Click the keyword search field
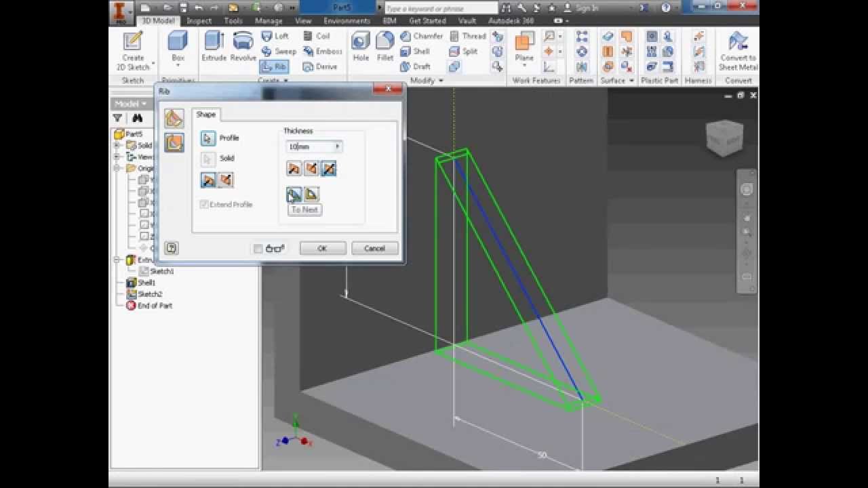The height and width of the screenshot is (488, 868). [441, 8]
